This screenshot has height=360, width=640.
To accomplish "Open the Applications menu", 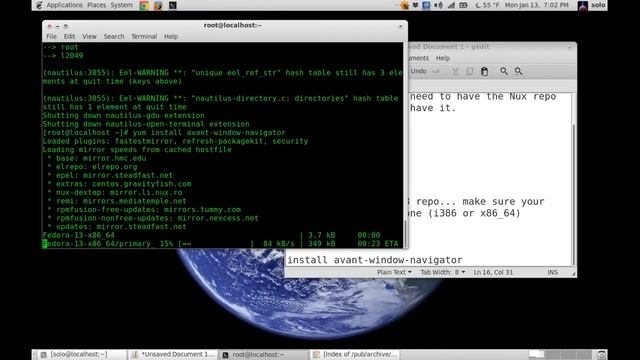I will [x=64, y=5].
